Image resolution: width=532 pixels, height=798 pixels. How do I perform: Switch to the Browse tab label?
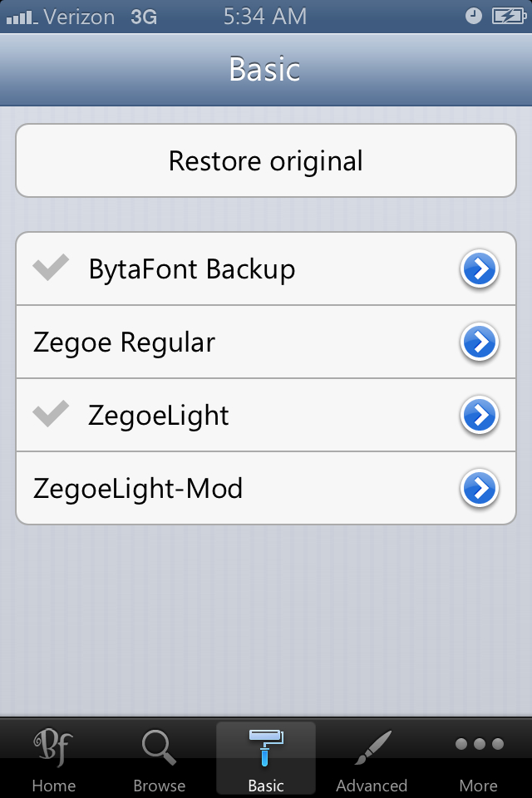click(159, 785)
